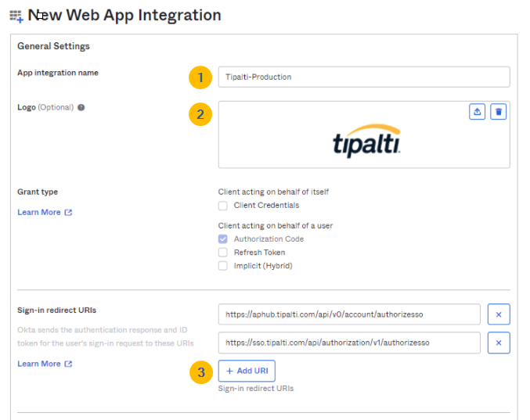Image resolution: width=530 pixels, height=420 pixels.
Task: Click the app integration grid icon in header
Action: click(x=16, y=16)
